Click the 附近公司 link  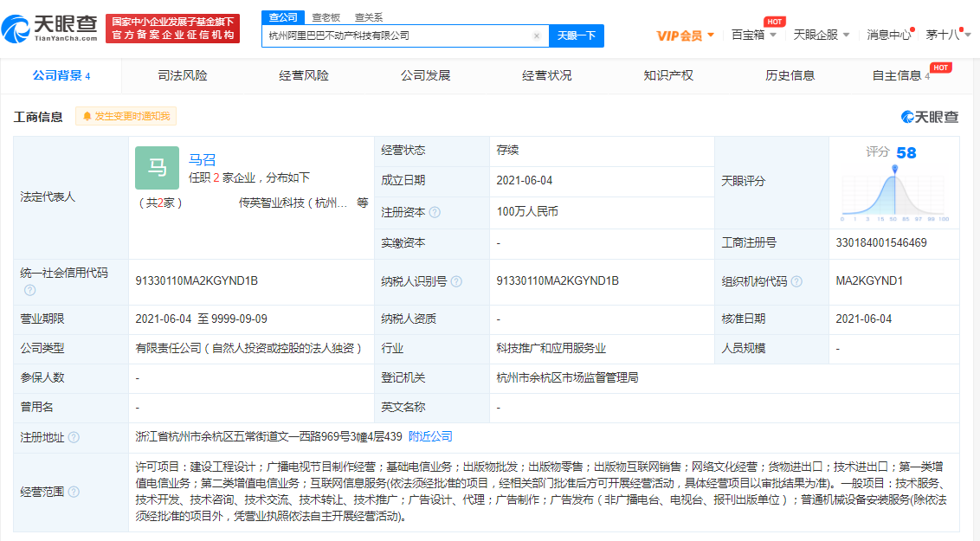tap(430, 436)
